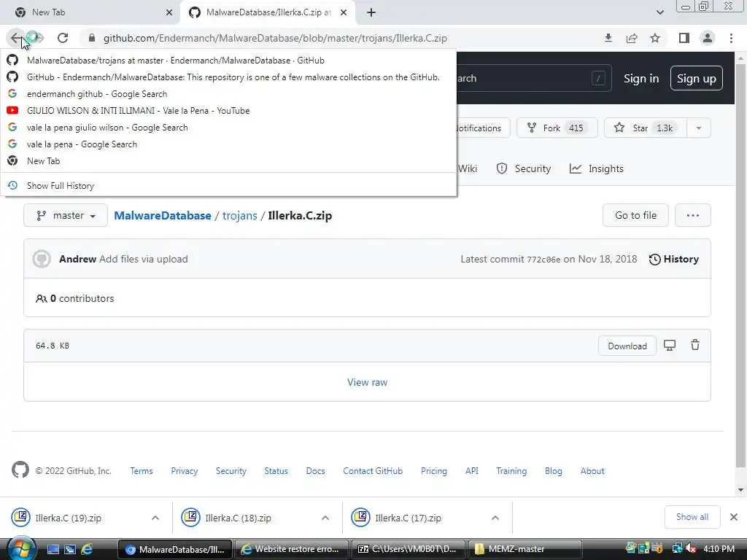Screen dimensions: 747x560
Task: Star the repository with the Star button
Action: 645,128
